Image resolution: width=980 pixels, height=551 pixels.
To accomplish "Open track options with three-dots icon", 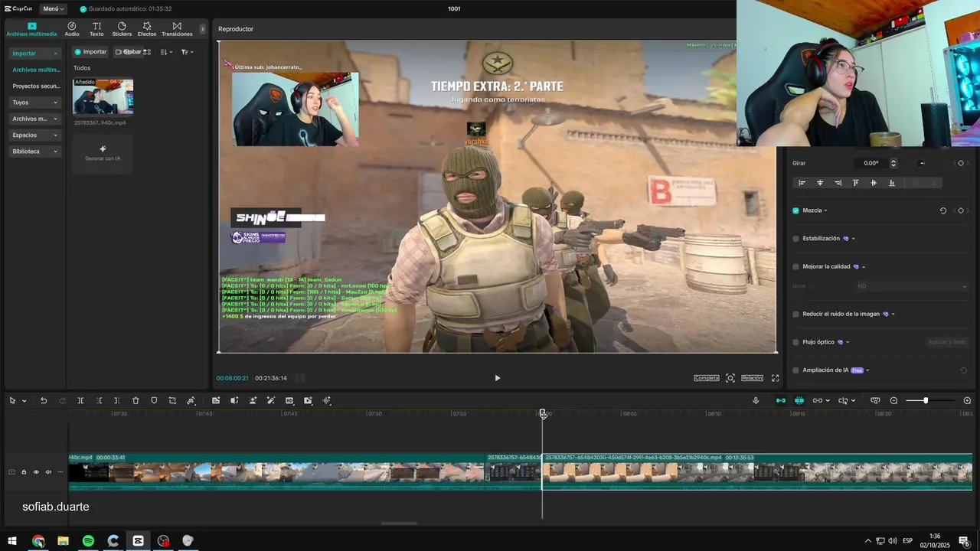I will [60, 472].
